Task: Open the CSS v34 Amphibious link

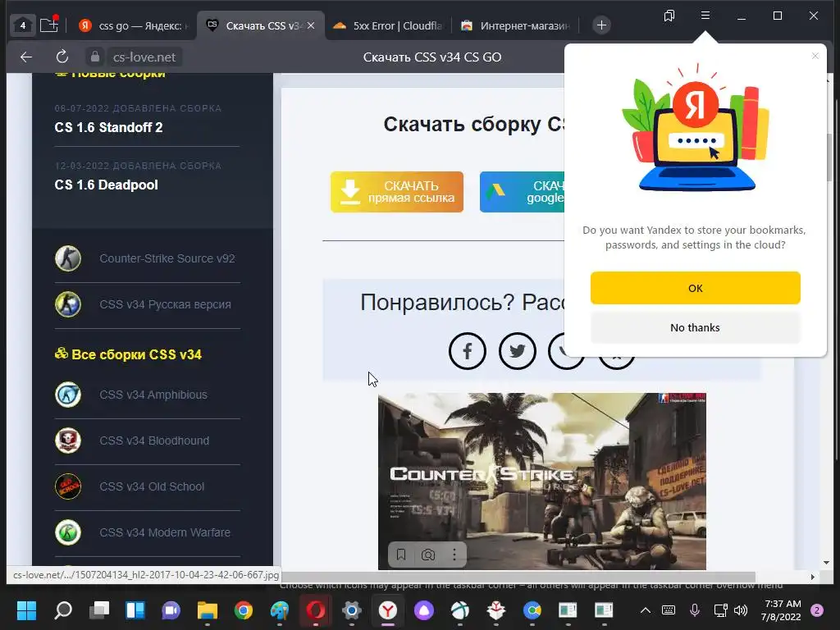Action: click(x=153, y=395)
